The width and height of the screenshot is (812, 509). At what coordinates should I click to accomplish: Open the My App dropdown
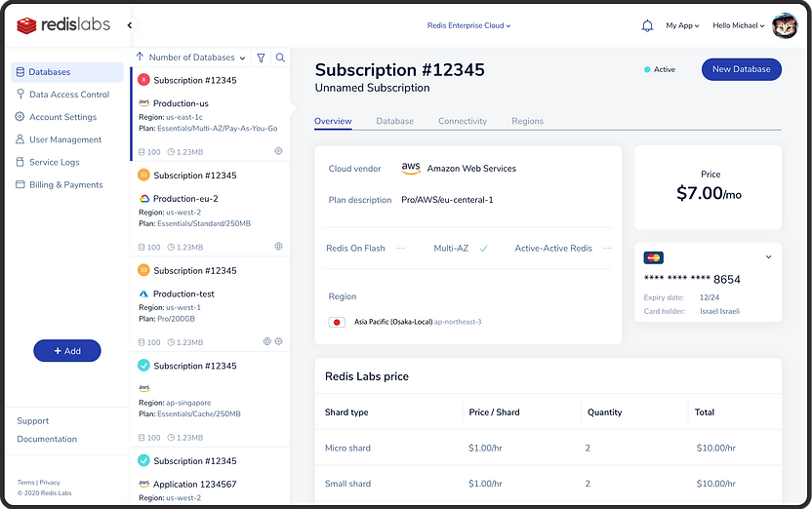tap(682, 25)
